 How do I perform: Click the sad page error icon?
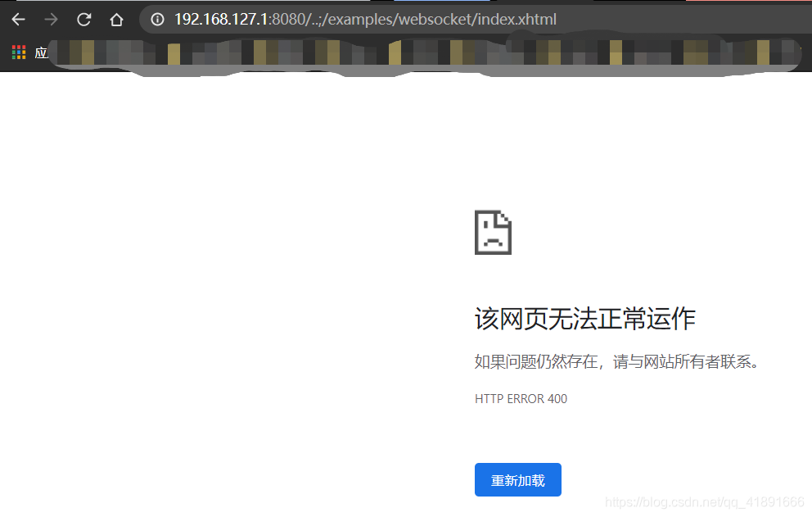click(493, 233)
